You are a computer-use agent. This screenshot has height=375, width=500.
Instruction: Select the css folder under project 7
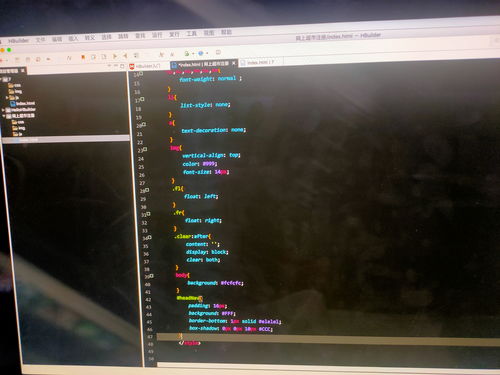[x=15, y=85]
